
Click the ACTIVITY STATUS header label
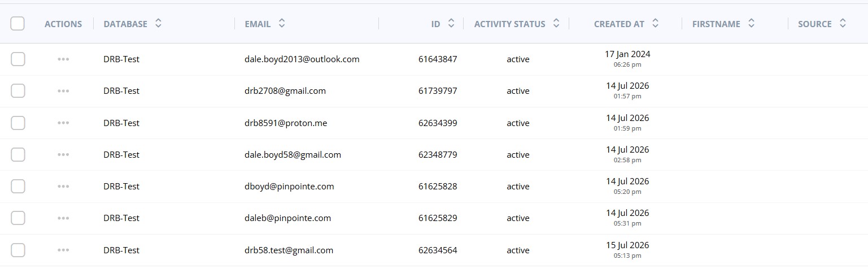[509, 24]
